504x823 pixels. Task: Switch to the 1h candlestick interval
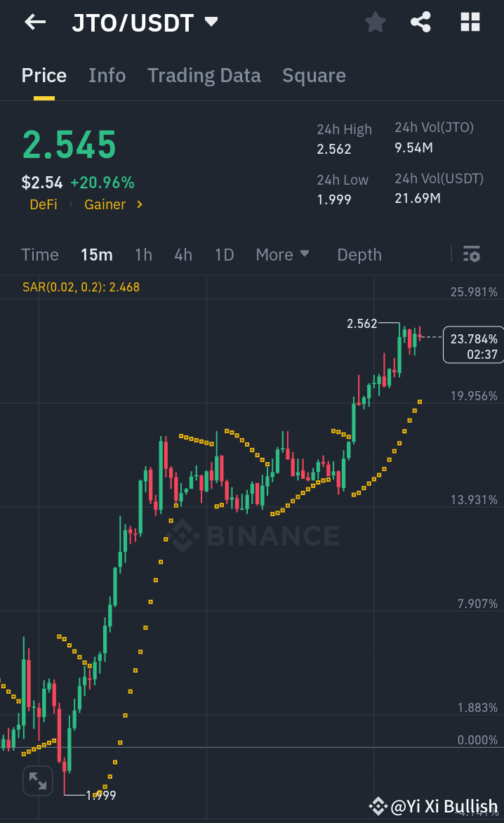[143, 255]
